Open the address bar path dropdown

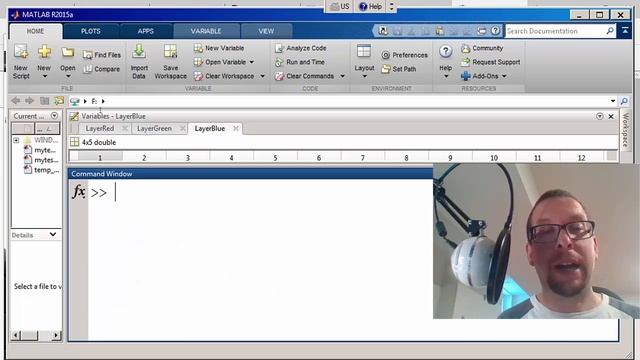[613, 101]
